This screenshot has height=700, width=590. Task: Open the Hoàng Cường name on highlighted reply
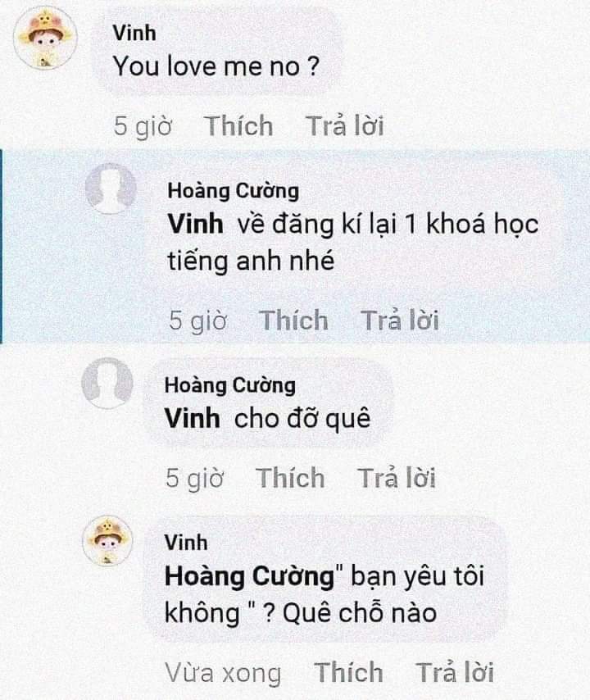click(233, 191)
